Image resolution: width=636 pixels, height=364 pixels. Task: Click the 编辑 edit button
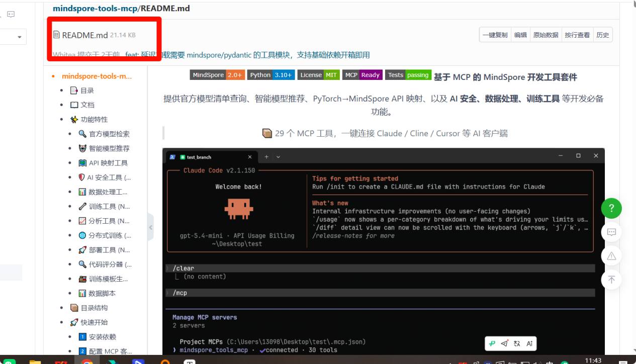click(x=520, y=35)
